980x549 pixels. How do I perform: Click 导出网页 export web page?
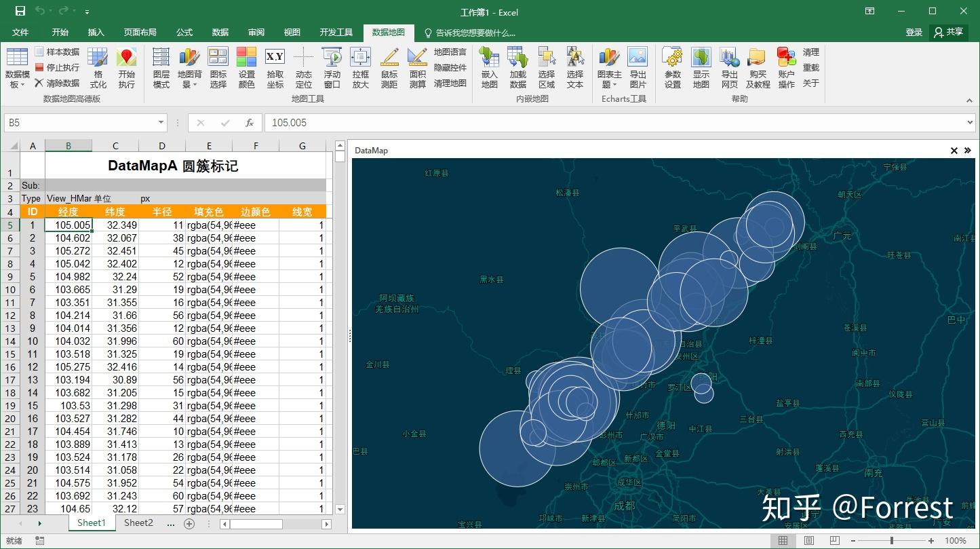pyautogui.click(x=730, y=68)
